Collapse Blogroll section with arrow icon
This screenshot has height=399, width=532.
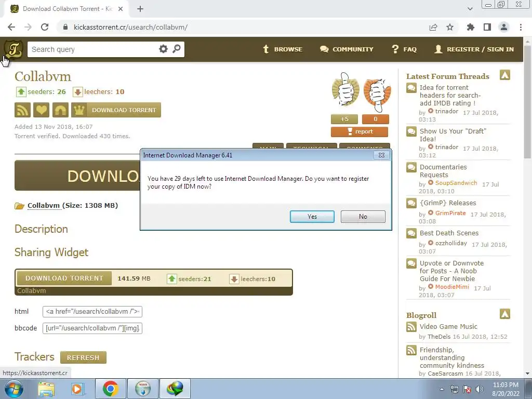point(505,314)
